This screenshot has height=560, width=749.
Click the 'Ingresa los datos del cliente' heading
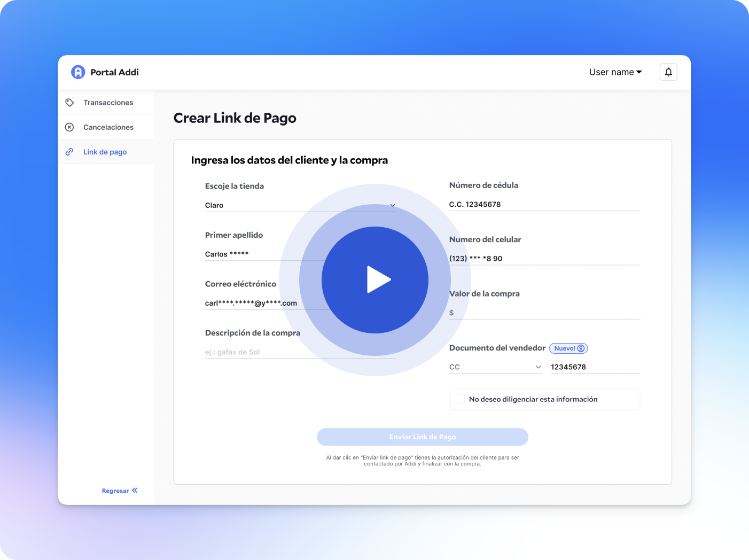pos(290,160)
